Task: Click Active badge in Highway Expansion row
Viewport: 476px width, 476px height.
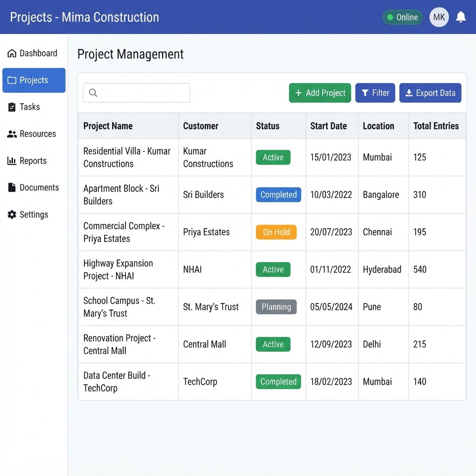Action: [273, 269]
